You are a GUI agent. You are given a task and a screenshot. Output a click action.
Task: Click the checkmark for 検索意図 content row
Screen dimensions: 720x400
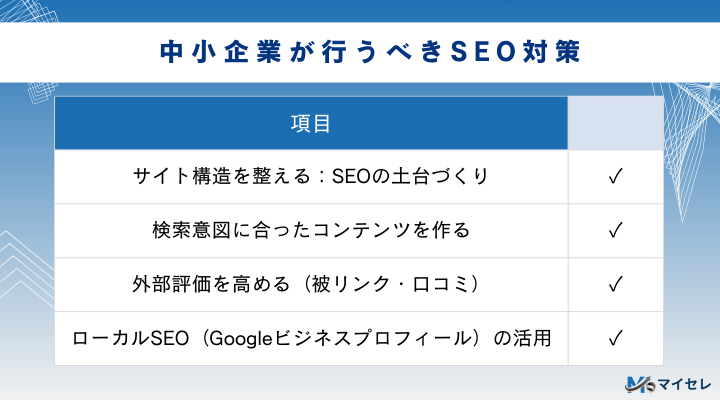pyautogui.click(x=616, y=231)
